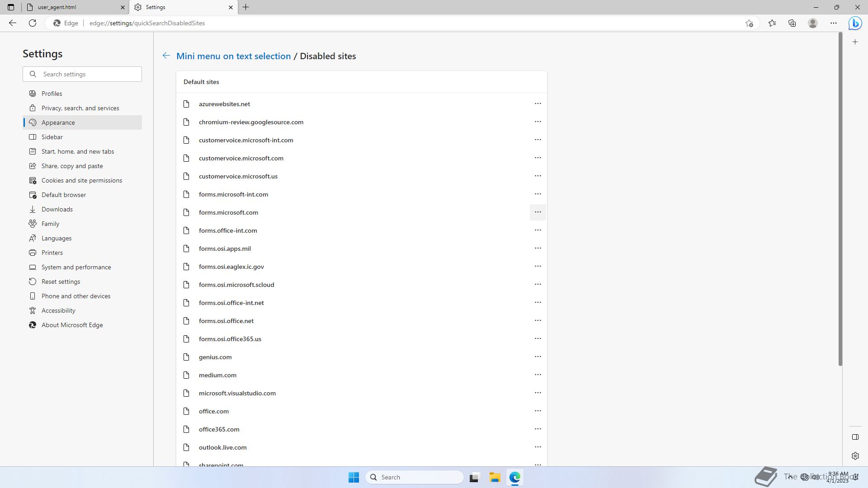The height and width of the screenshot is (488, 868).
Task: Click the Search settings input field
Action: [x=82, y=74]
